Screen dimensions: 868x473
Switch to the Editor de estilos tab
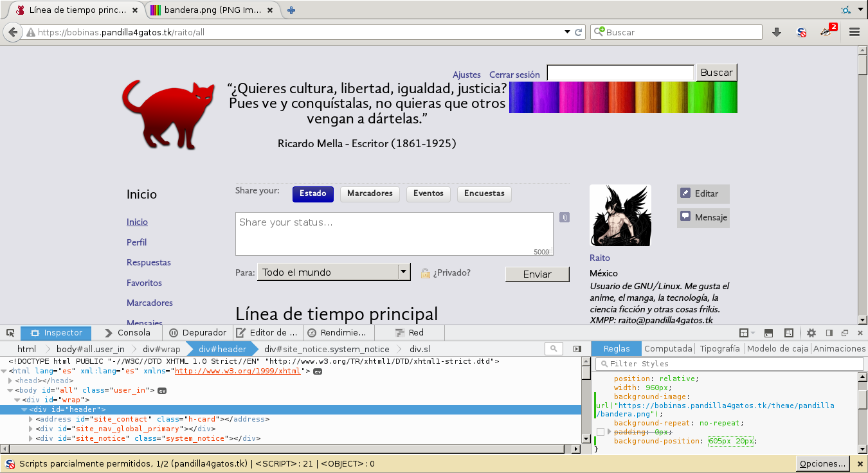(x=267, y=333)
